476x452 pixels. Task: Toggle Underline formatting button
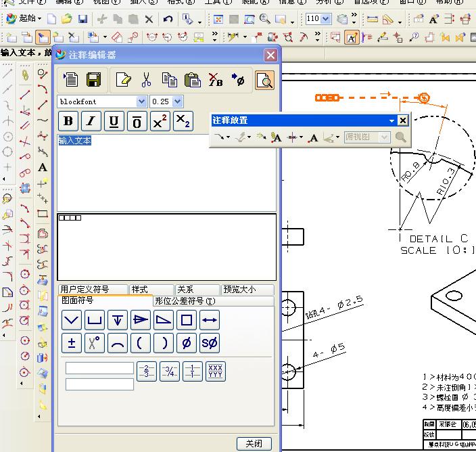coord(114,121)
